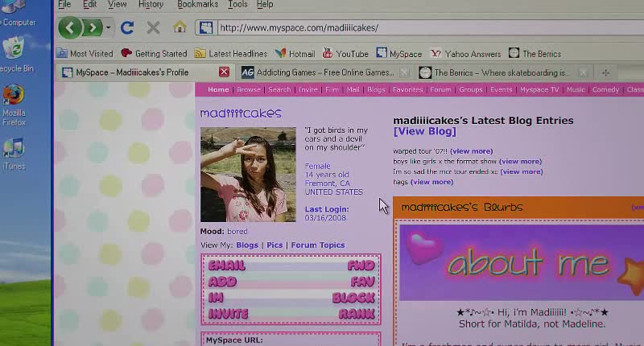Click Mail in MySpace navigation bar
This screenshot has height=346, width=644.
(x=353, y=89)
